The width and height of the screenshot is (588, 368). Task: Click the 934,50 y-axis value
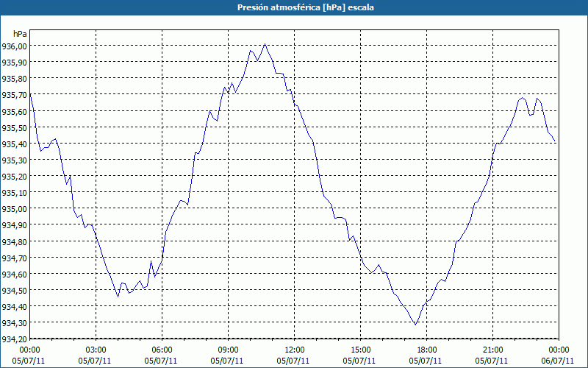coord(14,290)
